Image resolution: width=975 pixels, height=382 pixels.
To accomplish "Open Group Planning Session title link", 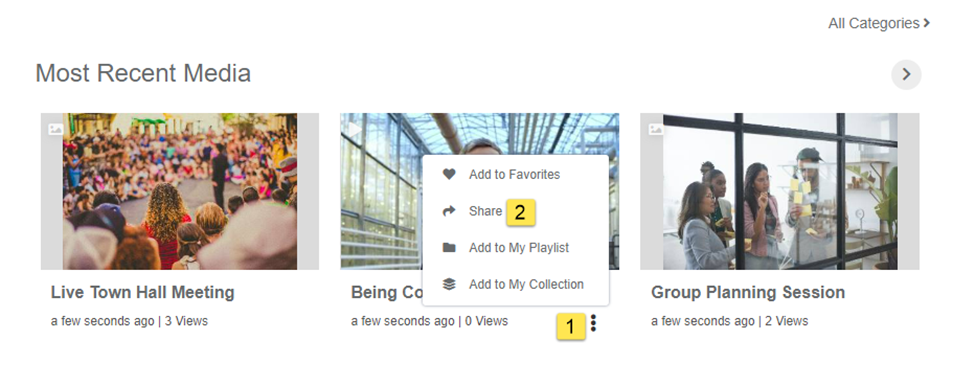I will pyautogui.click(x=748, y=292).
